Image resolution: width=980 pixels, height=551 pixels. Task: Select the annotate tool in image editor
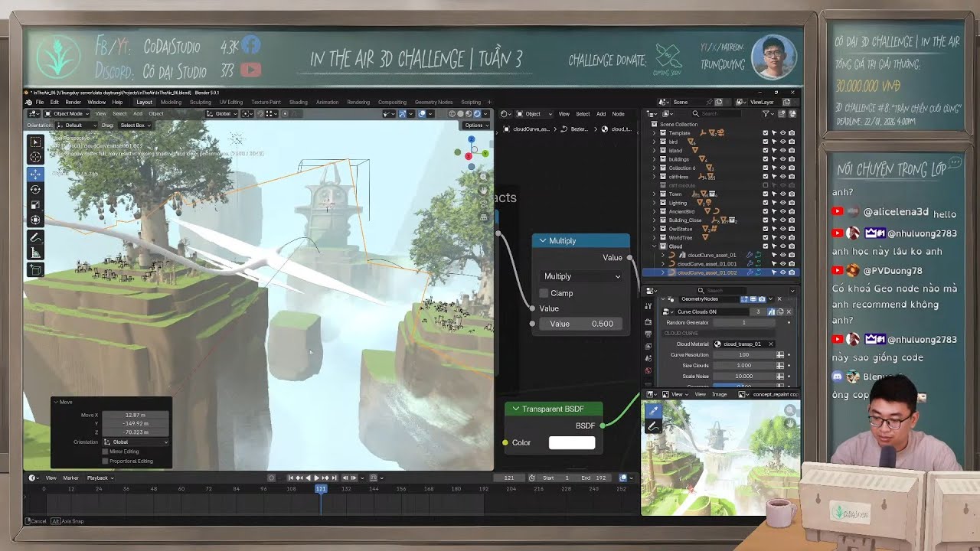[653, 426]
